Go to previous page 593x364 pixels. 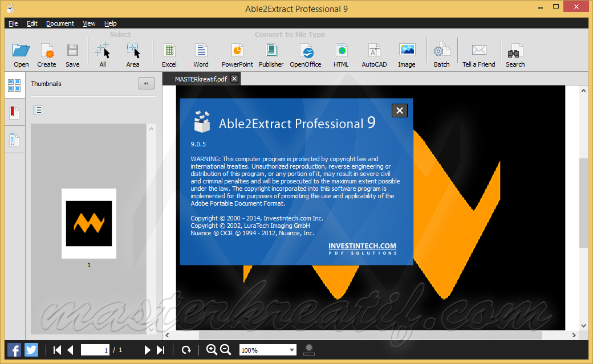70,350
